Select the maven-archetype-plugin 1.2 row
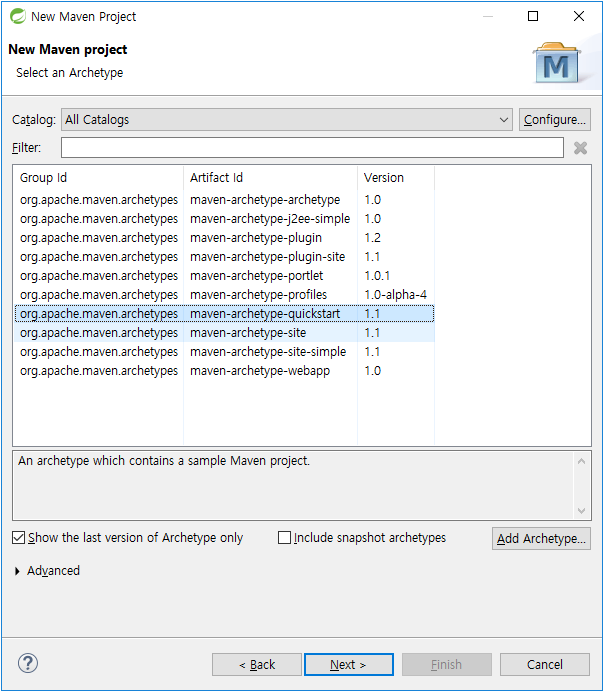The height and width of the screenshot is (692, 604). (x=224, y=237)
